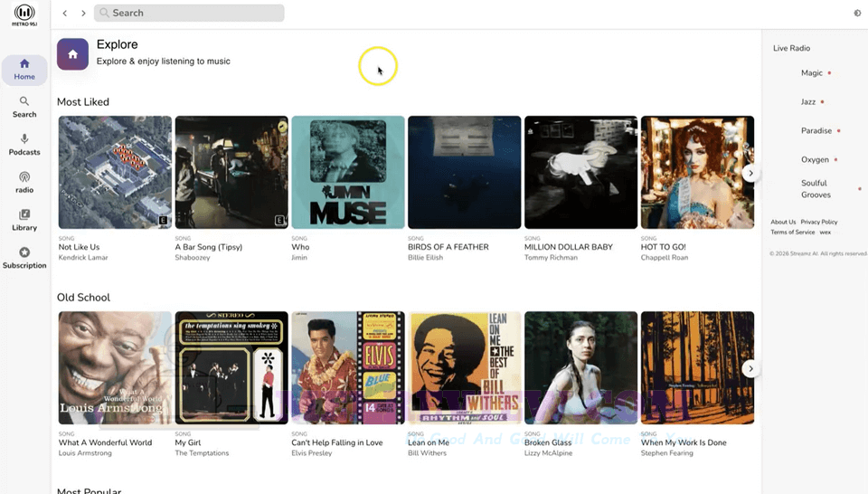Click artist name Billie Eilish
The height and width of the screenshot is (494, 868).
pos(425,258)
